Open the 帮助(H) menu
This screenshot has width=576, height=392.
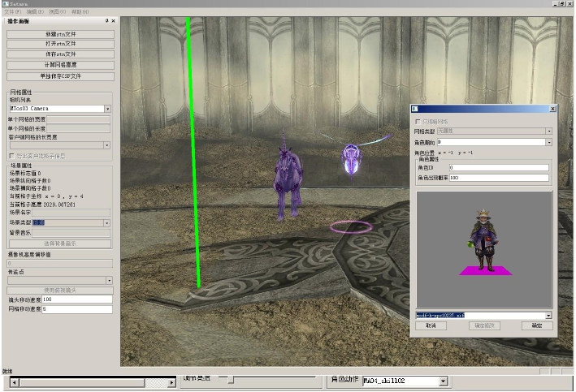pyautogui.click(x=80, y=11)
